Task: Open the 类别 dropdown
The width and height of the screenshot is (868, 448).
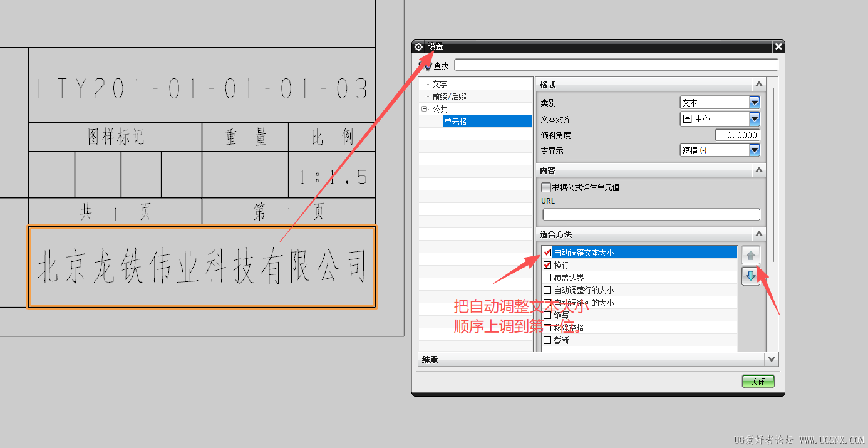Action: 754,102
